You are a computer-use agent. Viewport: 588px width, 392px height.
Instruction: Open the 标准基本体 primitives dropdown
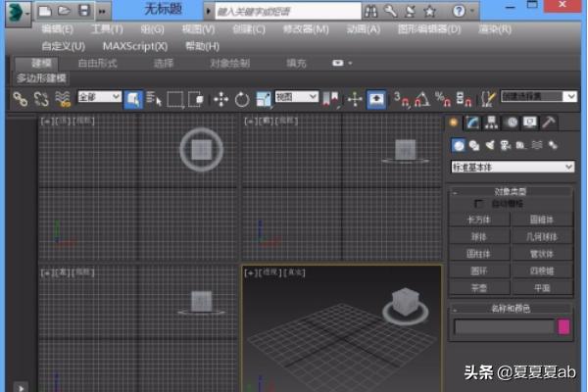512,167
